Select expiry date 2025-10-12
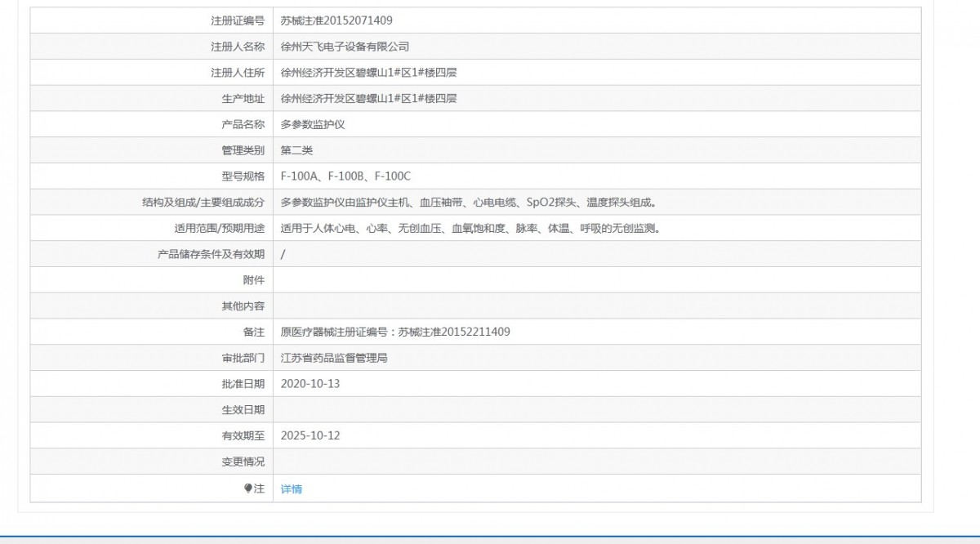Viewport: 980px width, 544px height. click(x=310, y=436)
